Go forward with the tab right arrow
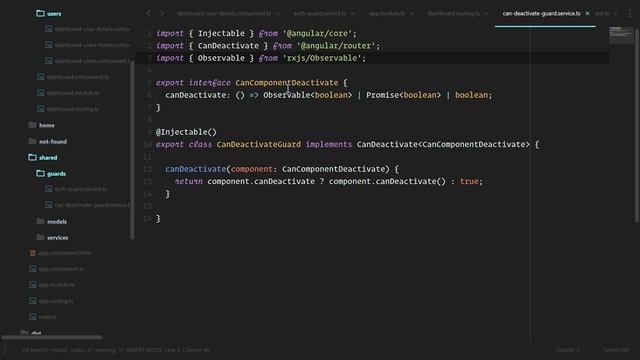Screen dimensions: 640x360 162,13
